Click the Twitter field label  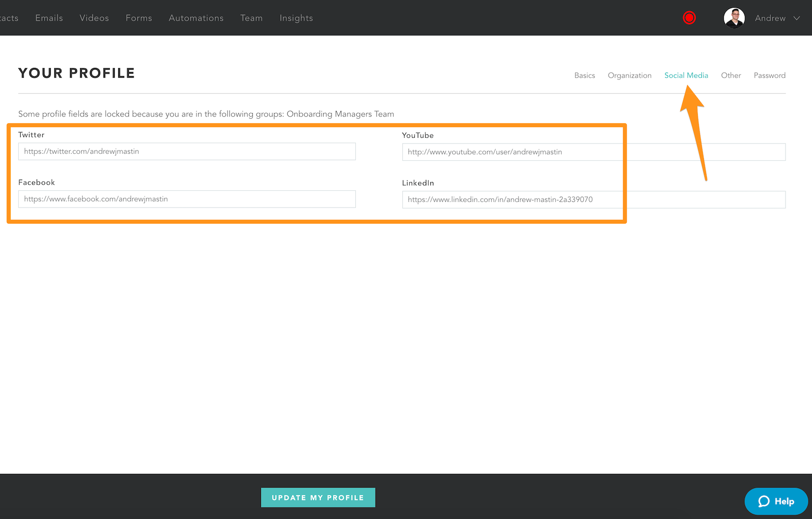click(31, 134)
